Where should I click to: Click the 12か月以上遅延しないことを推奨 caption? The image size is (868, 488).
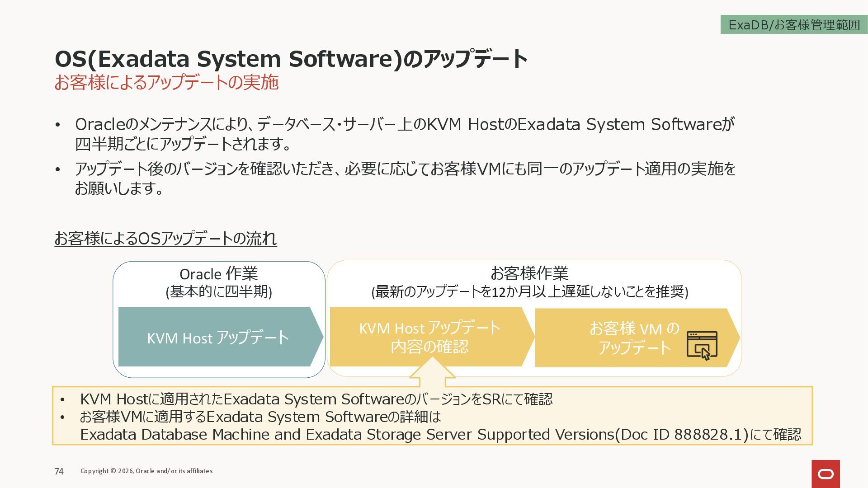point(529,292)
